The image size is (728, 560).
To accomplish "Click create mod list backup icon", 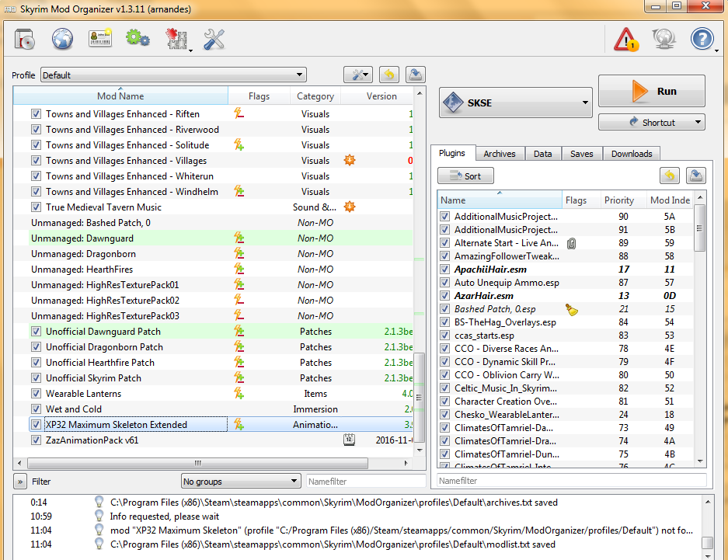I will coord(416,75).
